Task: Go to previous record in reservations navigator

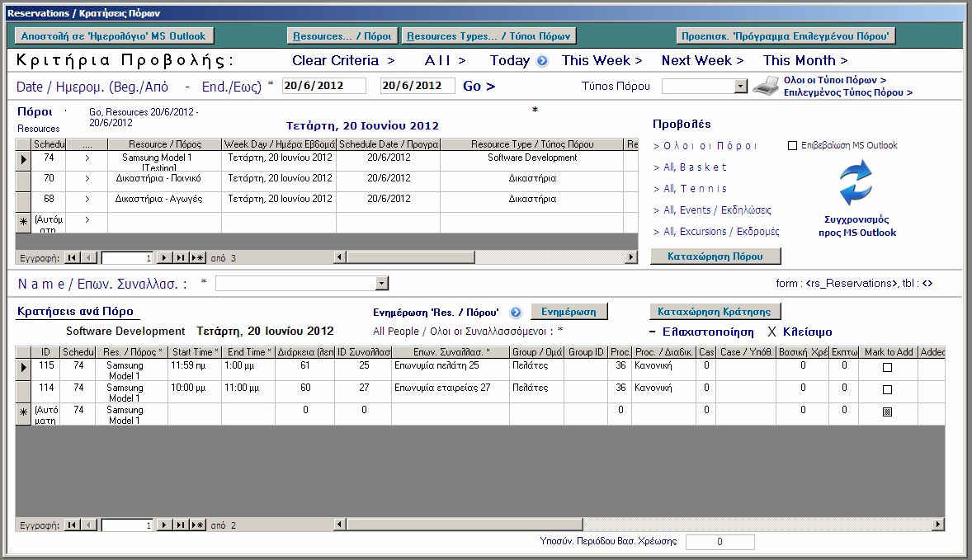Action: (x=89, y=525)
